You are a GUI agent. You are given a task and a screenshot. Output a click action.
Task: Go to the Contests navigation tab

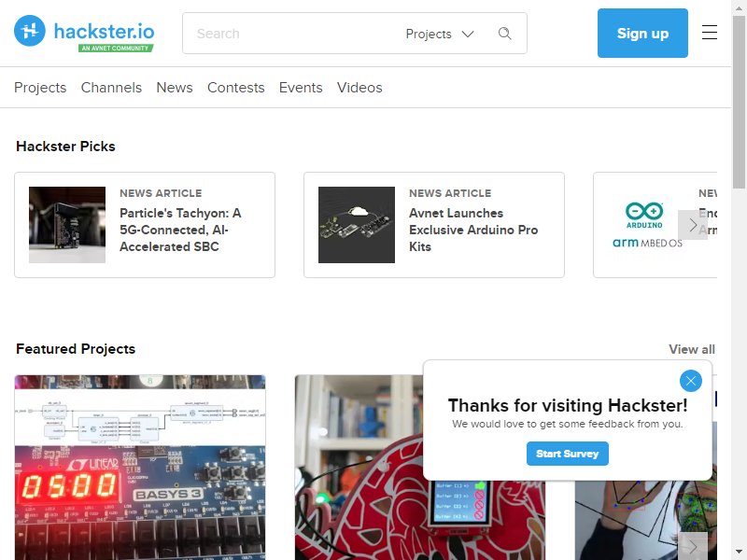tap(236, 88)
